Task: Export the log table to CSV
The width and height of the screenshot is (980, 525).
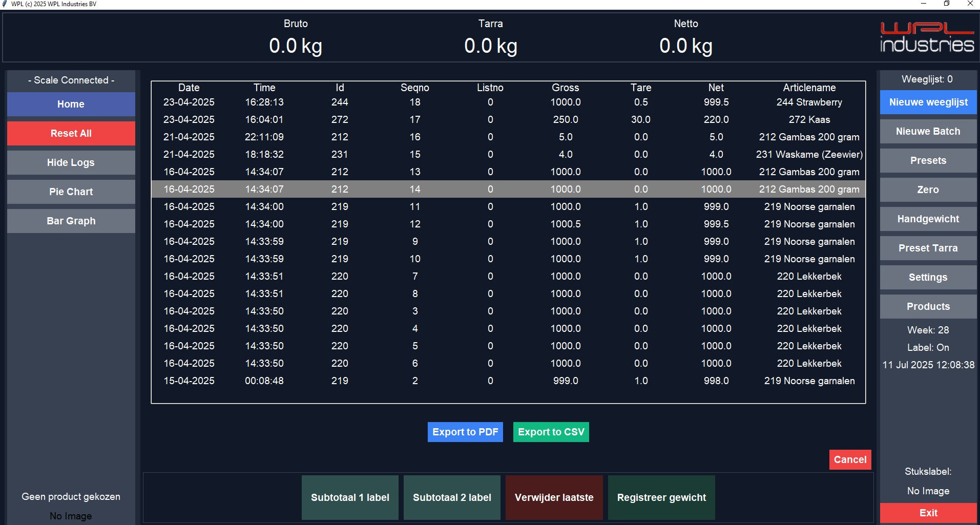Action: click(x=551, y=432)
